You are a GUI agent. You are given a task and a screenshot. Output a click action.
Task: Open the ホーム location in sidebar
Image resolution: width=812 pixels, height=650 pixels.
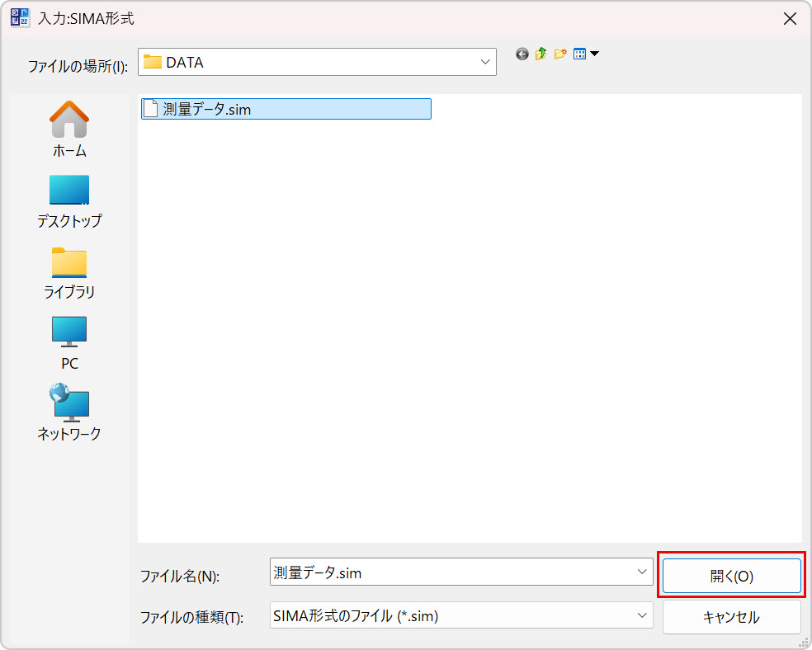69,130
